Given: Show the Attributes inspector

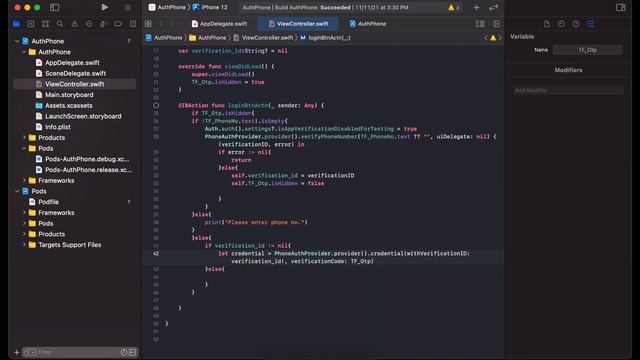Looking at the screenshot, I should click(590, 24).
